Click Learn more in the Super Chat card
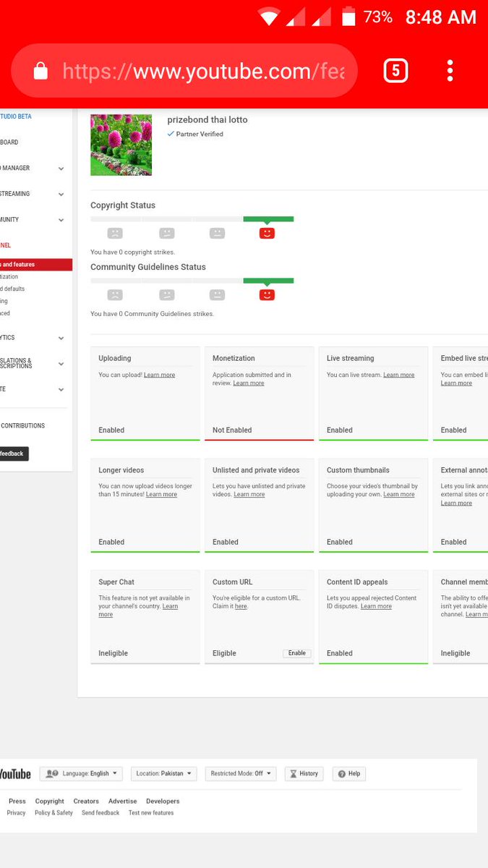The width and height of the screenshot is (488, 868). 138,610
